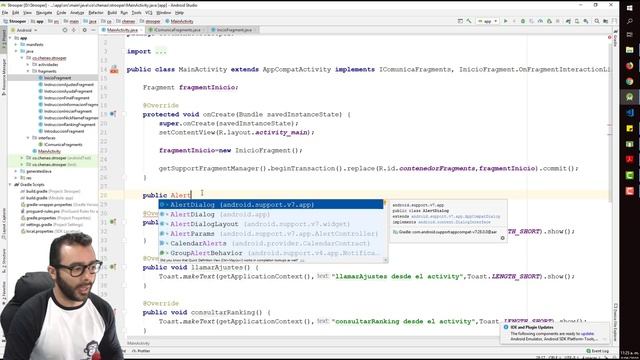Open InicioFragment in the project tree
Image resolution: width=640 pixels, height=360 pixels.
pos(58,78)
